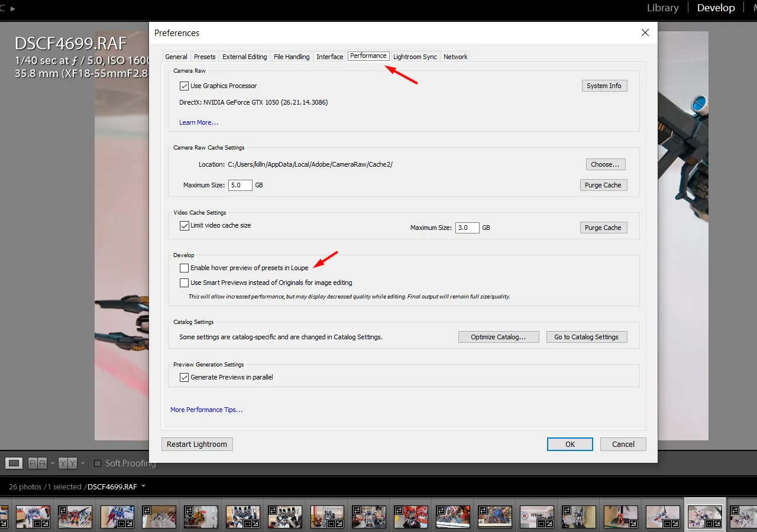Open the External Editing tab

coord(245,57)
